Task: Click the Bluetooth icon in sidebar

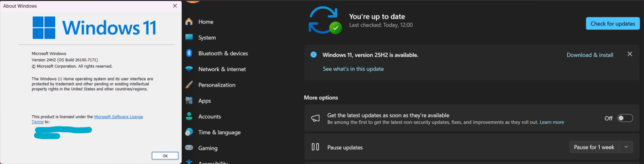Action: (x=189, y=53)
